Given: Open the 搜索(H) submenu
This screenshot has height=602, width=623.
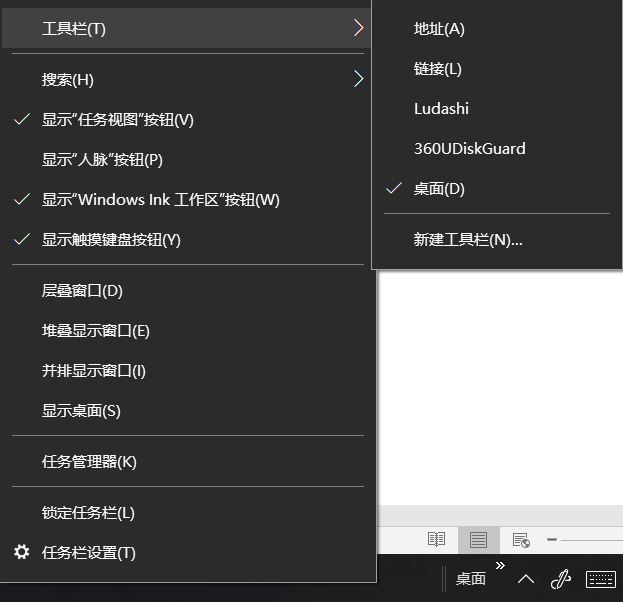Looking at the screenshot, I should coord(188,79).
